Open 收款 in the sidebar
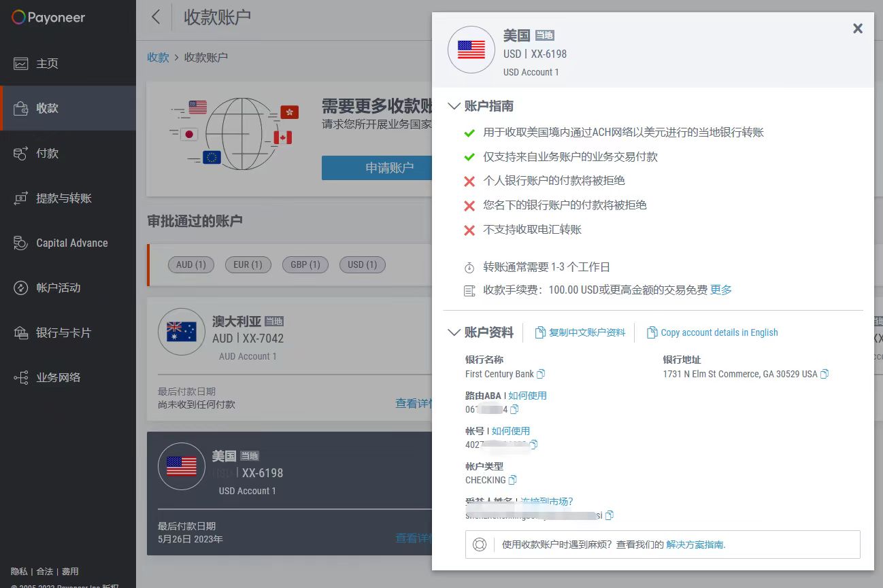The image size is (883, 588). click(68, 108)
